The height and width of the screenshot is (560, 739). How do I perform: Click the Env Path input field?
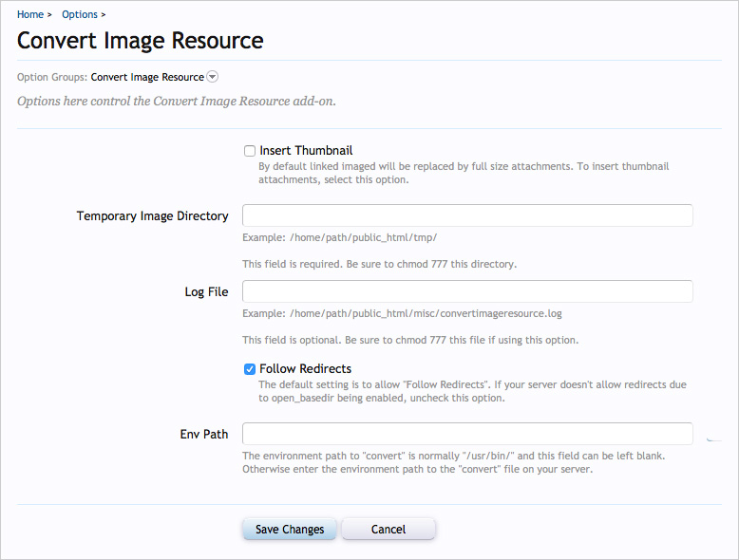click(467, 434)
